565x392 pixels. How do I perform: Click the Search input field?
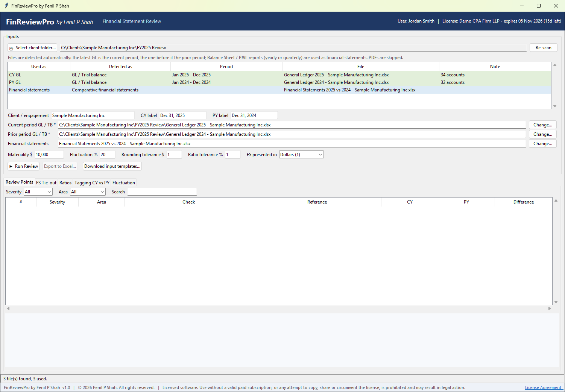coord(162,192)
